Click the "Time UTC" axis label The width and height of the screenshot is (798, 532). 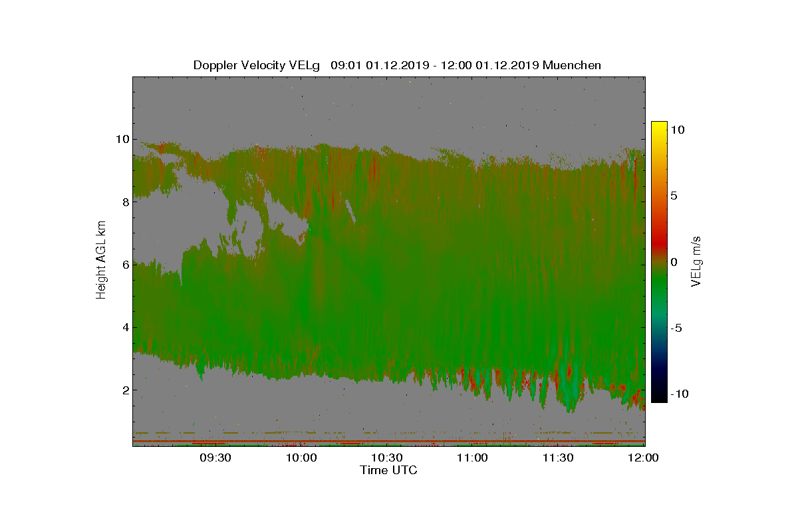click(x=389, y=470)
